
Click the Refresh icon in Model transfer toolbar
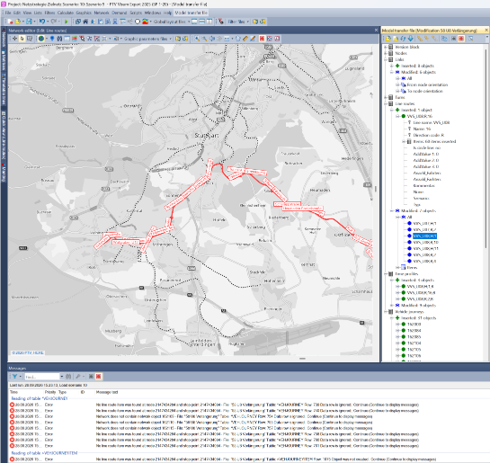click(x=403, y=39)
